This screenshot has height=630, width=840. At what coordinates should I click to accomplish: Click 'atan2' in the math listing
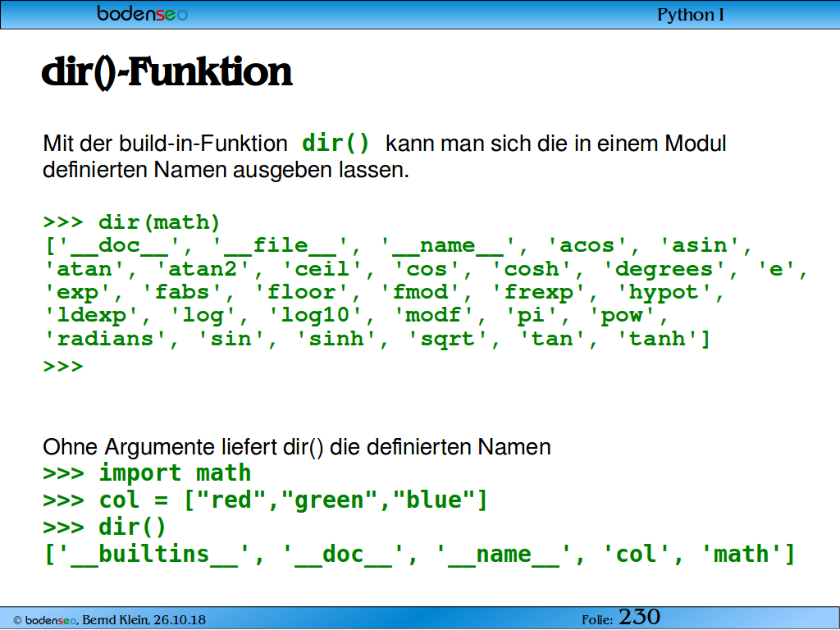click(x=202, y=269)
